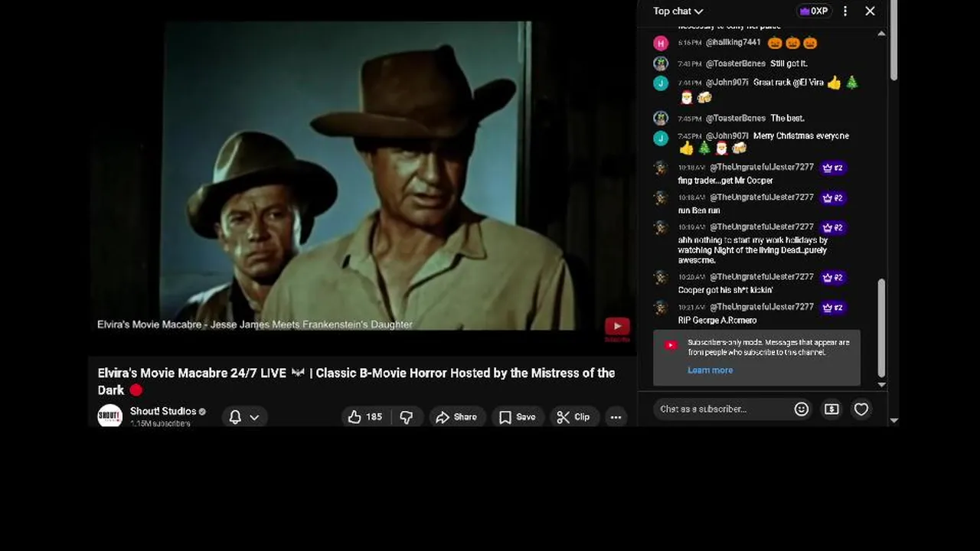The height and width of the screenshot is (551, 980).
Task: Open @ToasterBones avatar beside 'Still got it'
Action: (661, 64)
